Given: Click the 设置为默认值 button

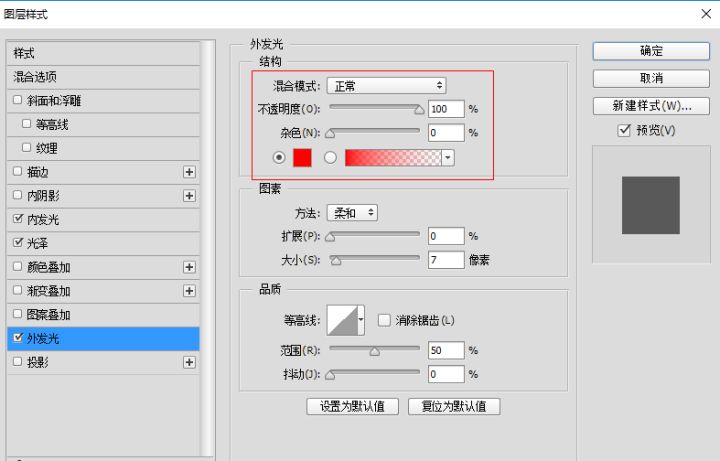Looking at the screenshot, I should coord(352,406).
